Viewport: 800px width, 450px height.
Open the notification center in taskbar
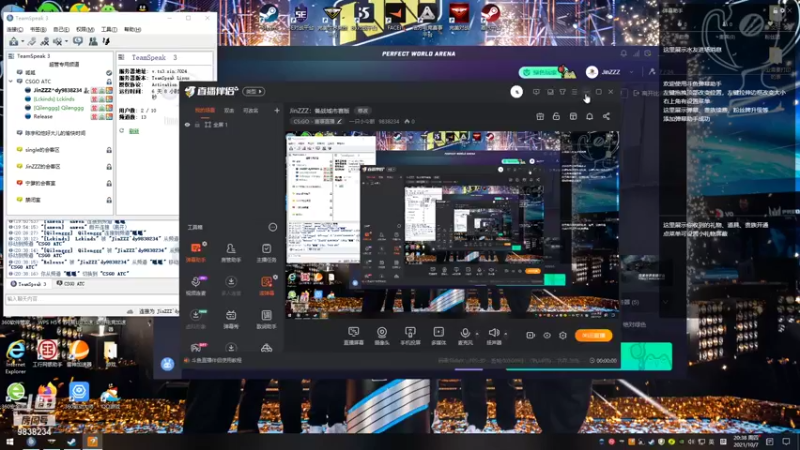click(x=786, y=442)
